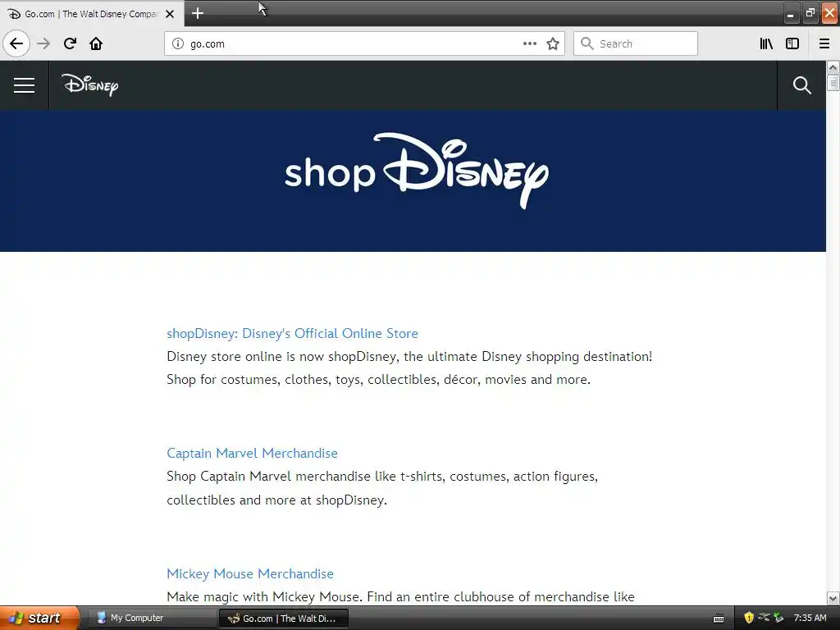
Task: Show site information for go.com
Action: 178,44
